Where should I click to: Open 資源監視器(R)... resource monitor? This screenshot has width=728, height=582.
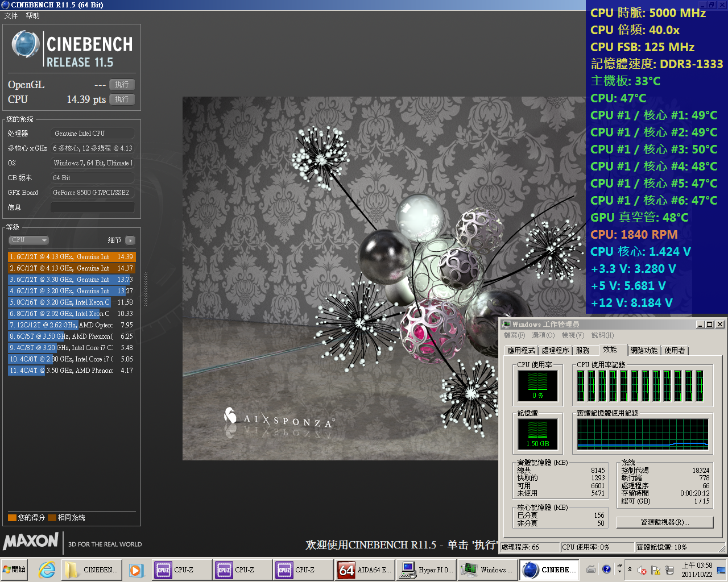665,522
